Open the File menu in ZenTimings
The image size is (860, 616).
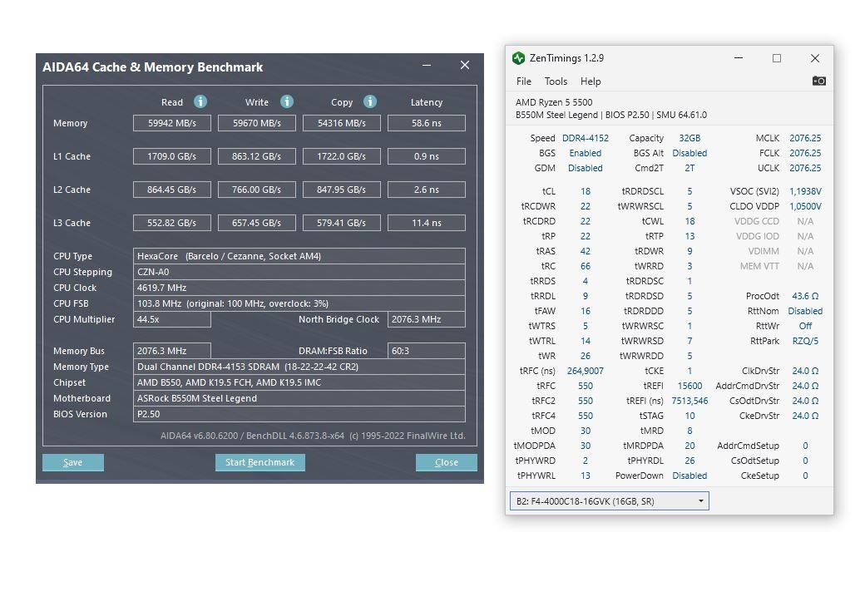click(524, 81)
